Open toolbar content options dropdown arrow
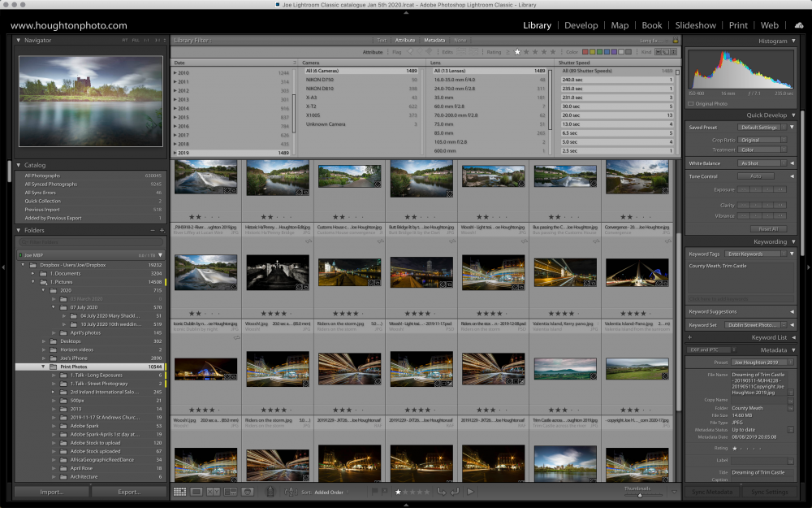812x508 pixels. coord(674,492)
